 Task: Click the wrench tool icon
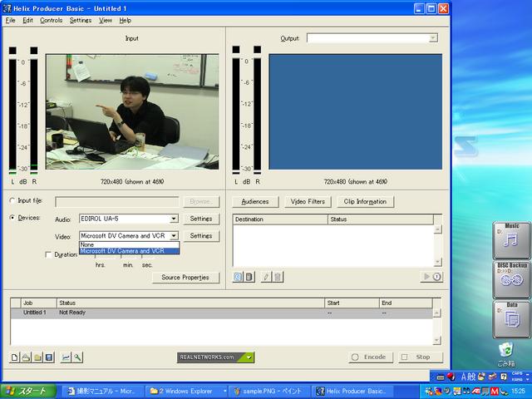tap(77, 357)
